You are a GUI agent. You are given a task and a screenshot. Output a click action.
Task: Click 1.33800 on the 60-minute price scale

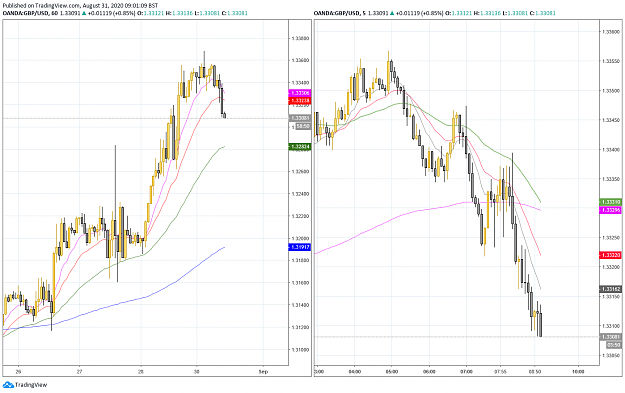(301, 39)
